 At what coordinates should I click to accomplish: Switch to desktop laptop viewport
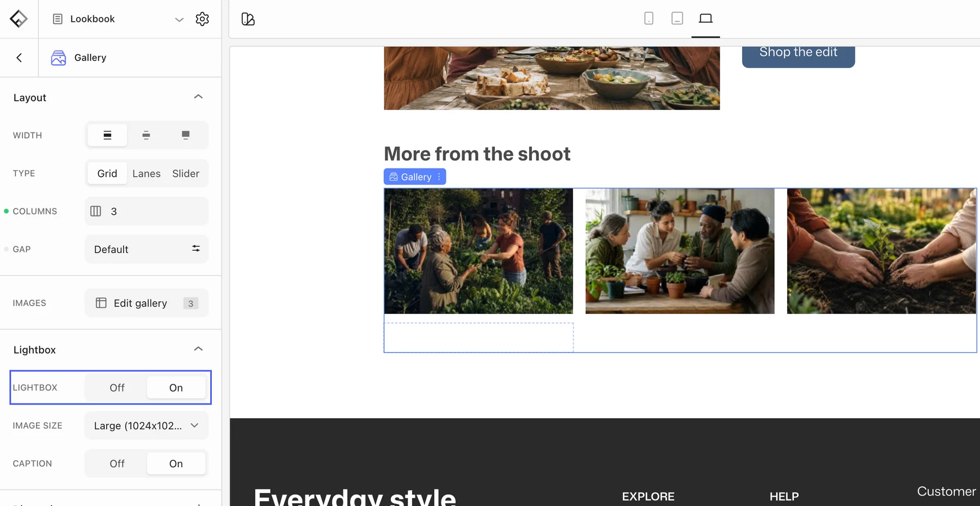(x=706, y=19)
